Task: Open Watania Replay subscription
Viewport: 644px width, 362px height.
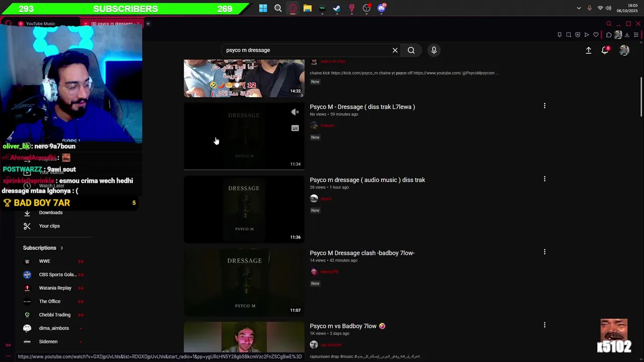Action: 55,288
